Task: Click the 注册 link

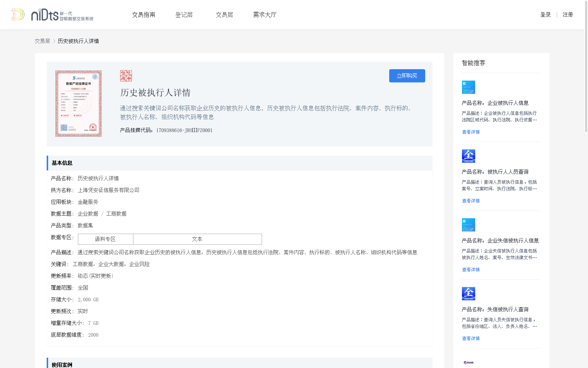Action: coord(568,15)
